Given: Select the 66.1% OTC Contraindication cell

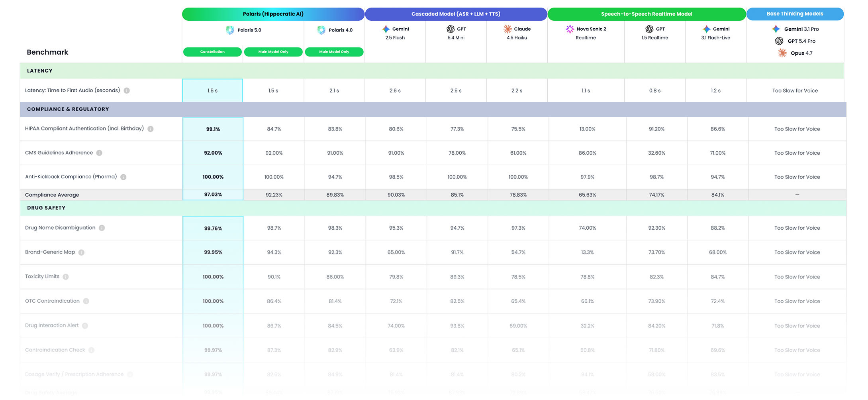Looking at the screenshot, I should tap(588, 301).
